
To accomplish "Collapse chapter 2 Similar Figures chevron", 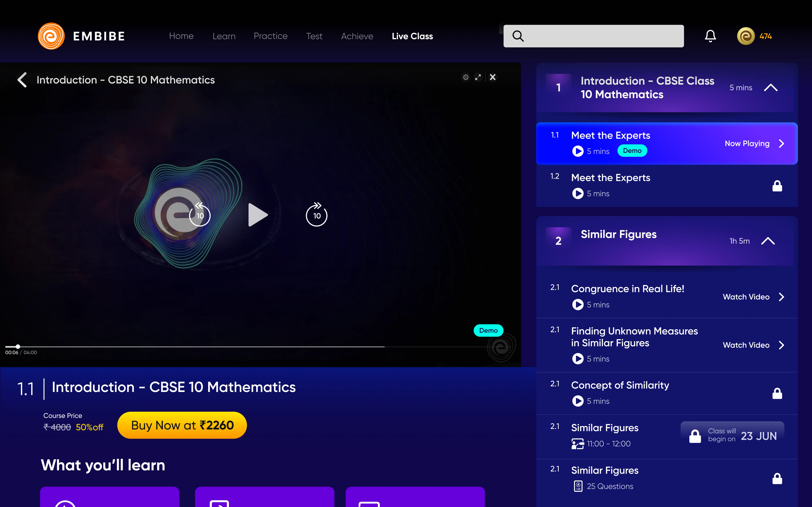I will 768,241.
